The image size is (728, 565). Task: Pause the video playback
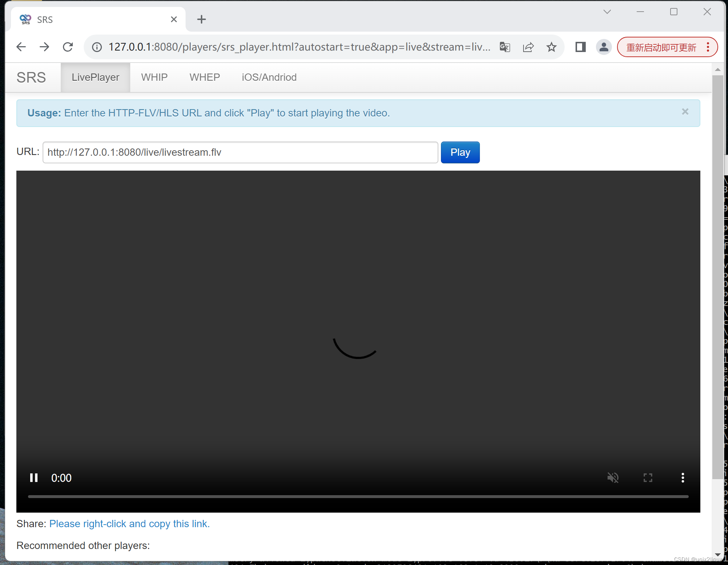tap(34, 478)
